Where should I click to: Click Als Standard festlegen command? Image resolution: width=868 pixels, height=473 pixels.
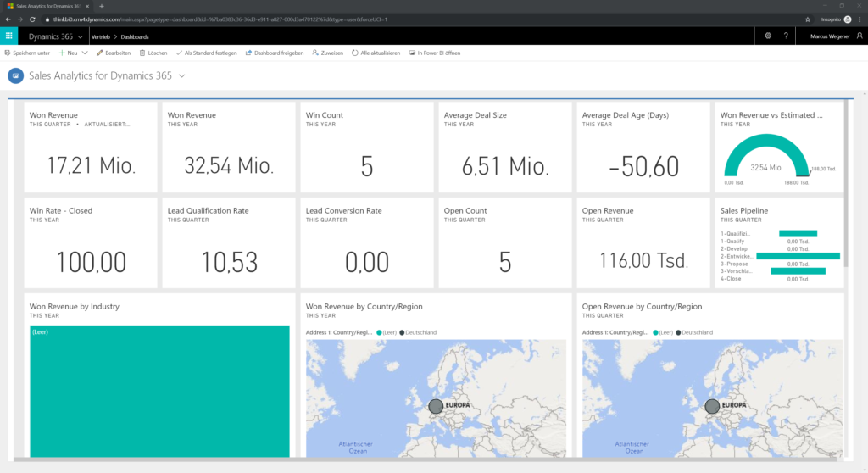click(x=206, y=53)
